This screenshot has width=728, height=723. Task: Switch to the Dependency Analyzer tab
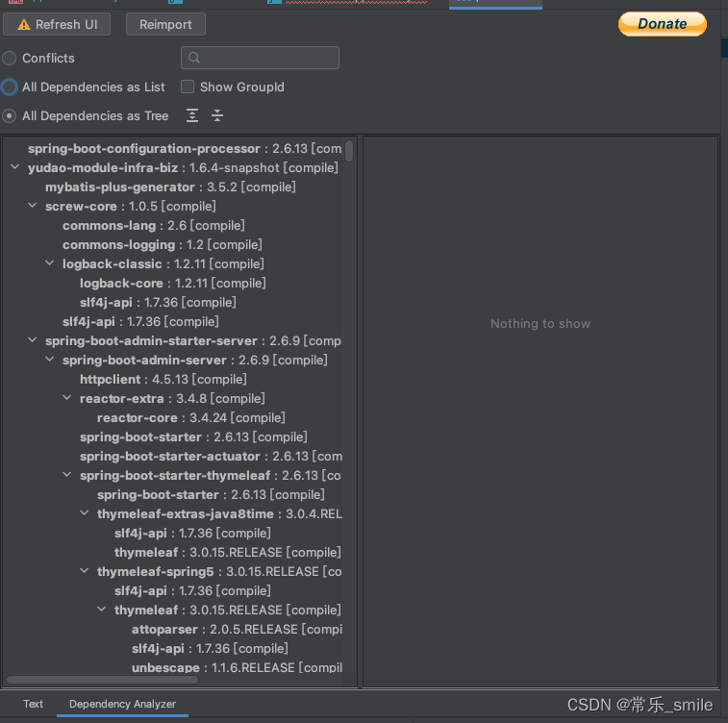(122, 704)
